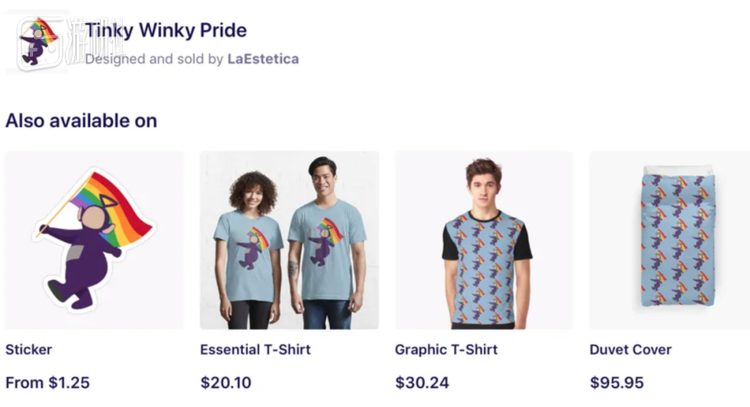Click the purple character on the Sticker image

(80, 255)
